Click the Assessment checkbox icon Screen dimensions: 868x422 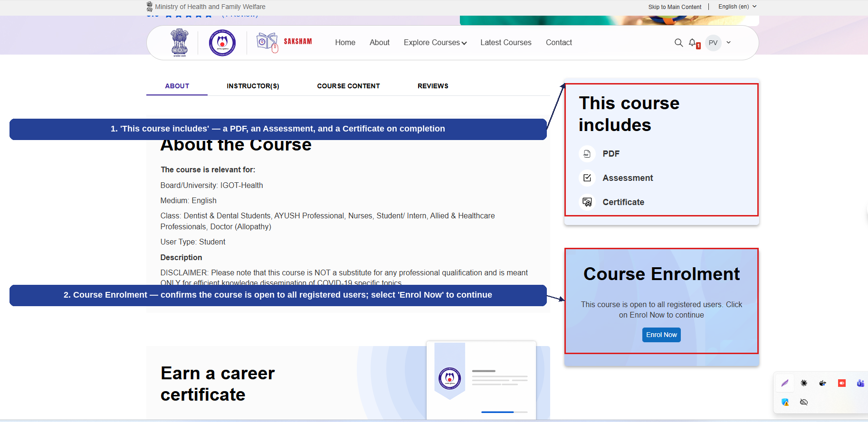(x=587, y=178)
